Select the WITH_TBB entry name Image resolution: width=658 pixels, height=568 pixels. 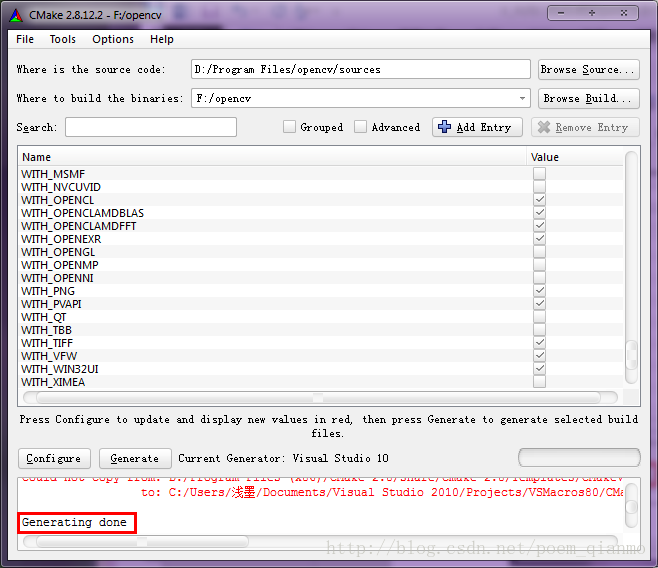click(46, 330)
